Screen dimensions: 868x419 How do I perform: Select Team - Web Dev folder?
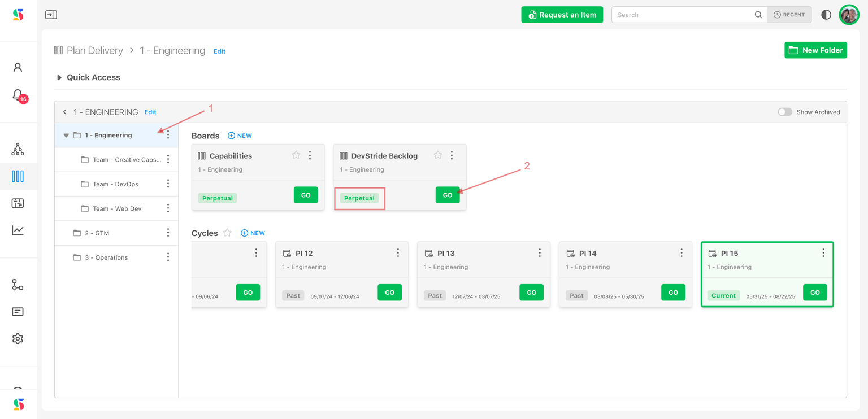click(116, 209)
